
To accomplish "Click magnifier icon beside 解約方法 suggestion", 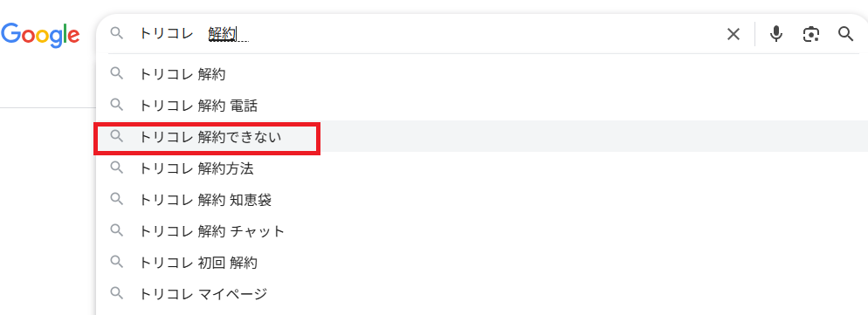I will tap(116, 168).
